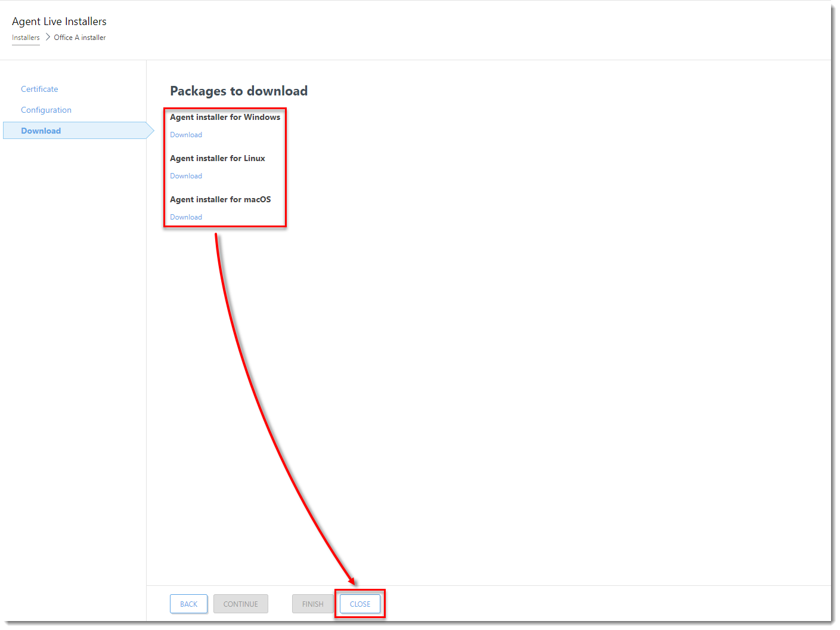Download the Agent installer for Windows
840x630 pixels.
coord(186,135)
